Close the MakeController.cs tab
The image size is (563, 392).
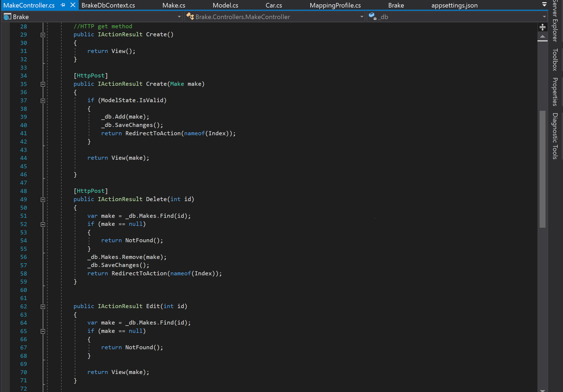[x=73, y=5]
